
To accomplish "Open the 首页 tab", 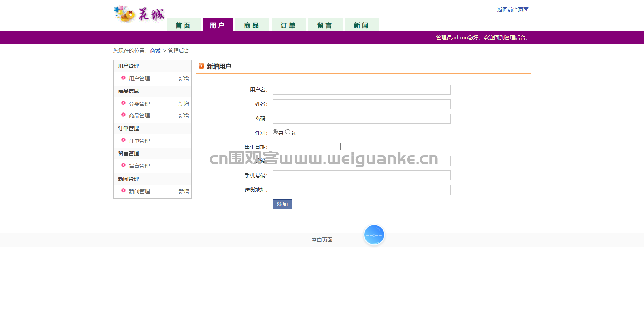I will click(x=184, y=25).
